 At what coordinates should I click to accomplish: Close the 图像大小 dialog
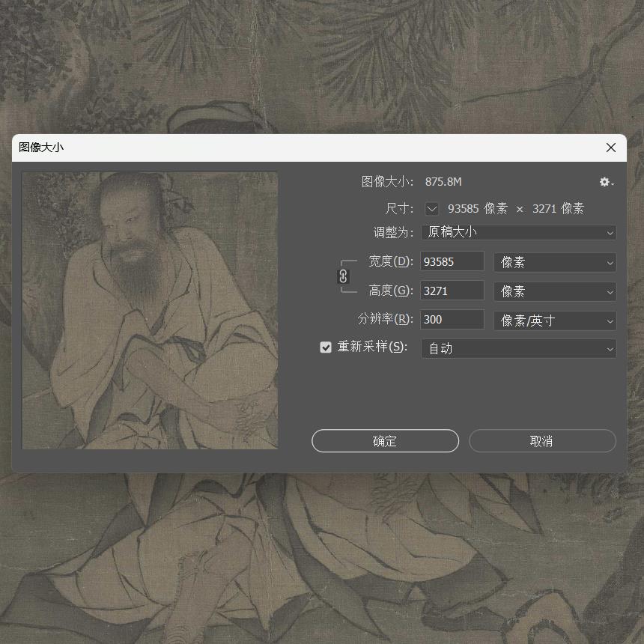pos(611,148)
